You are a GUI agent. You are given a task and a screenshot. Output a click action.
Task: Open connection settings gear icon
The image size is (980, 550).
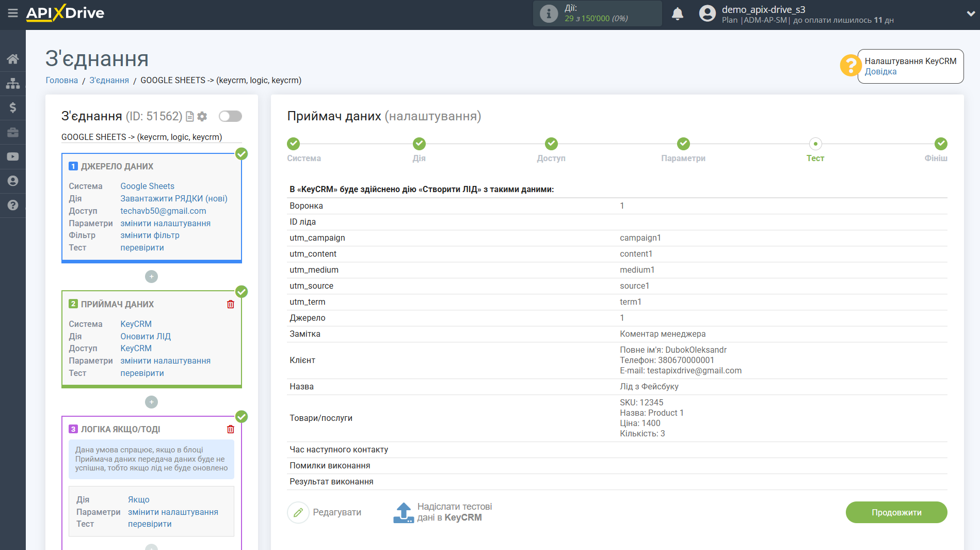[x=202, y=117]
